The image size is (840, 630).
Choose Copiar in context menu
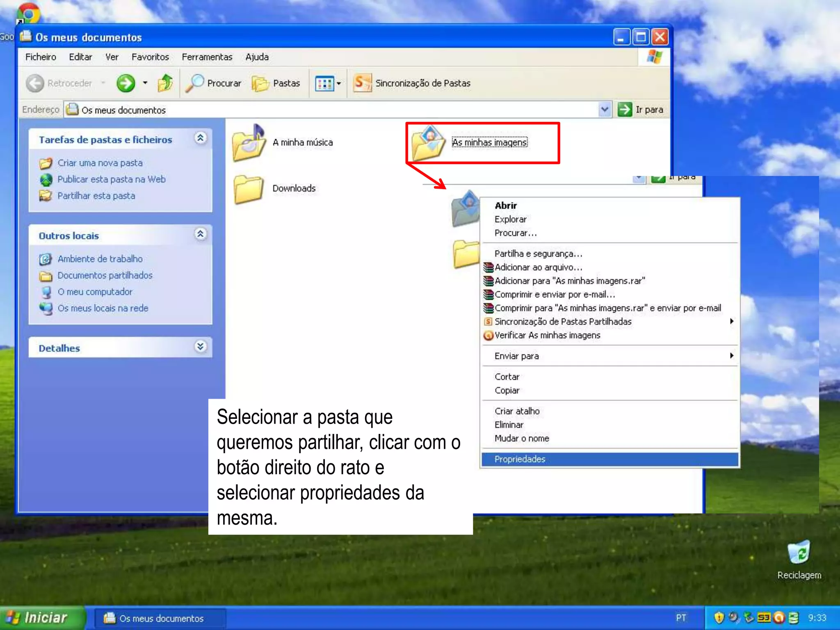click(609, 390)
